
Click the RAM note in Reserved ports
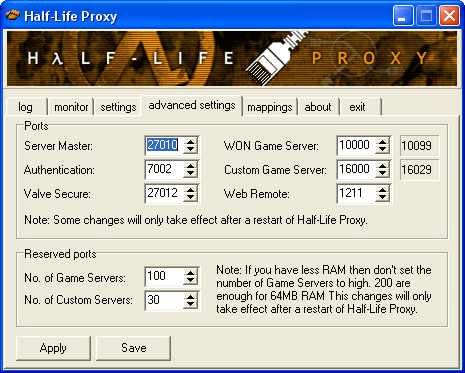(324, 289)
